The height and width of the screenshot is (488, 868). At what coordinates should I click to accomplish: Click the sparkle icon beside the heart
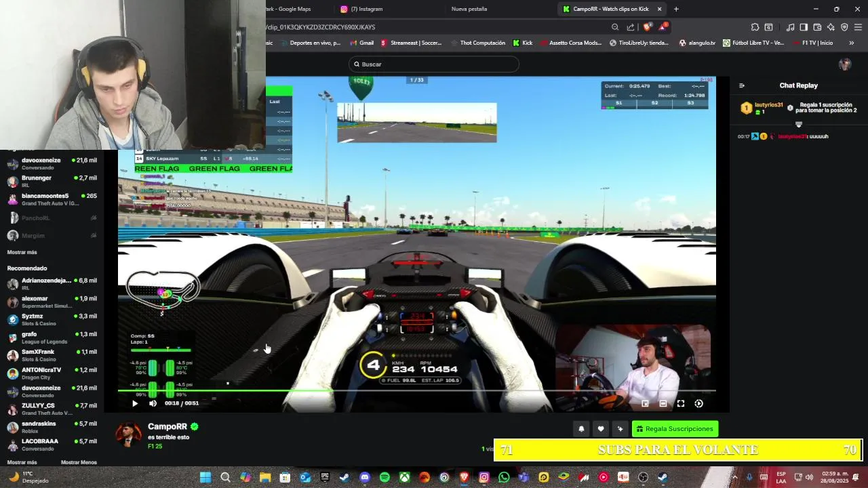click(x=620, y=429)
